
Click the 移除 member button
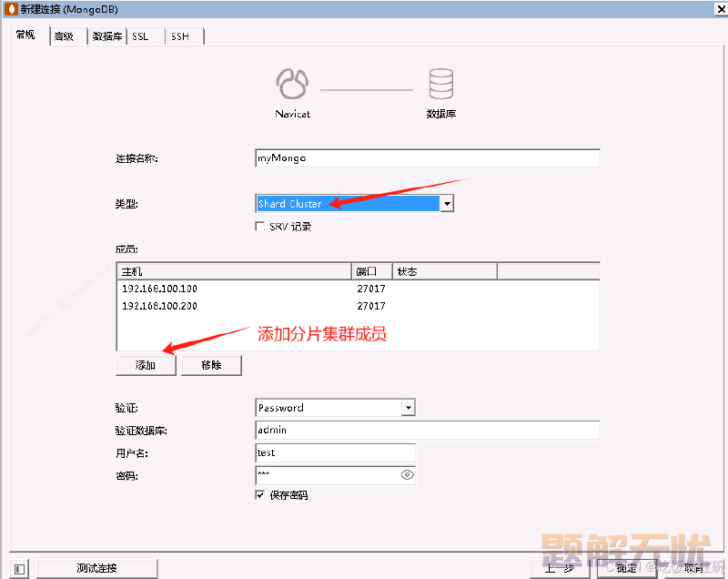pyautogui.click(x=211, y=365)
